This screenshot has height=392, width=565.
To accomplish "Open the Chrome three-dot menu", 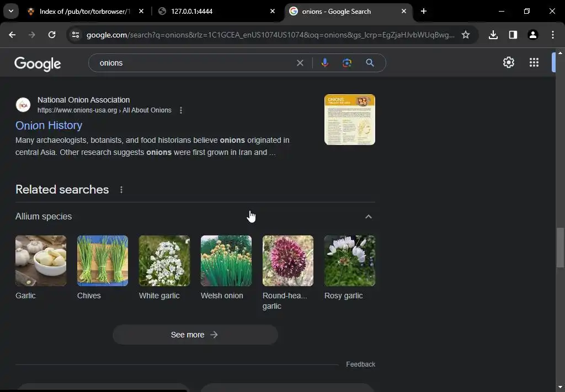I will [553, 35].
